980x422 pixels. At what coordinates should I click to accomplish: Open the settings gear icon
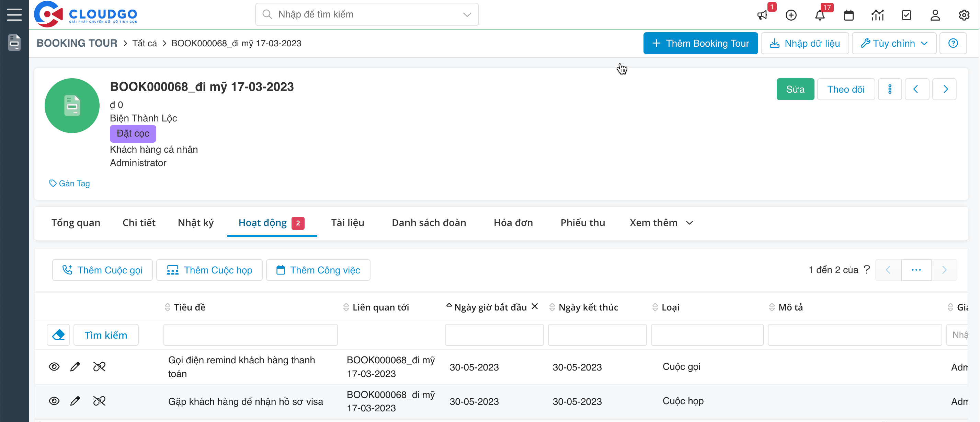(964, 15)
